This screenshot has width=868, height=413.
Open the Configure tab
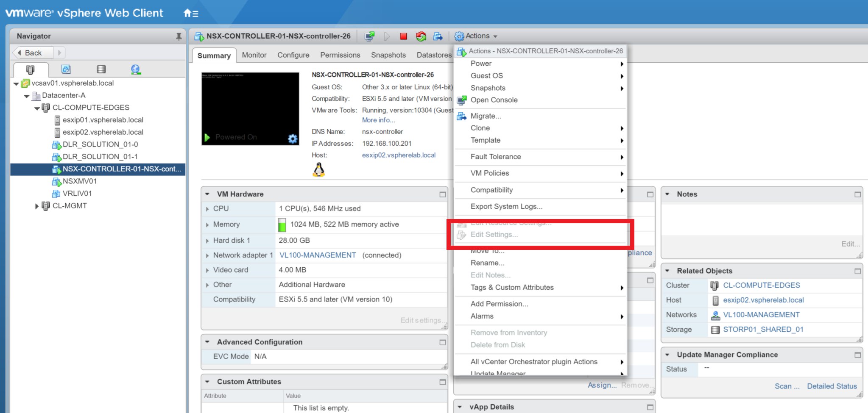tap(293, 55)
